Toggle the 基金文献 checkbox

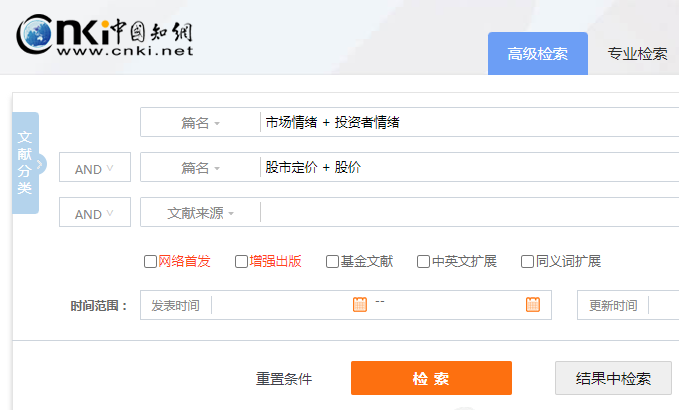(332, 262)
